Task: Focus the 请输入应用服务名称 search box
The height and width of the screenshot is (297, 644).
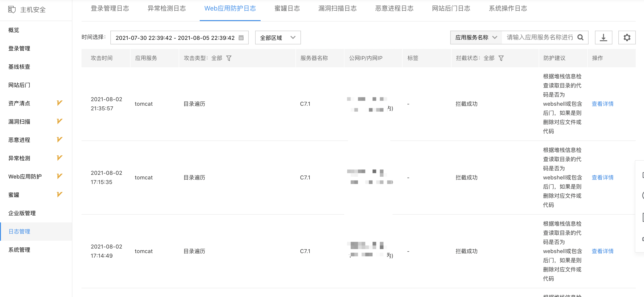Action: [x=540, y=38]
